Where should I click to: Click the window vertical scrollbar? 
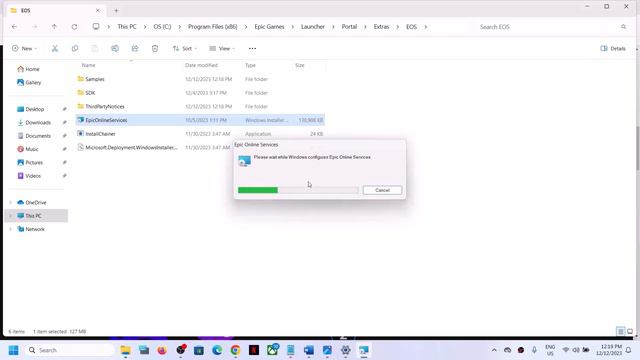click(x=637, y=149)
